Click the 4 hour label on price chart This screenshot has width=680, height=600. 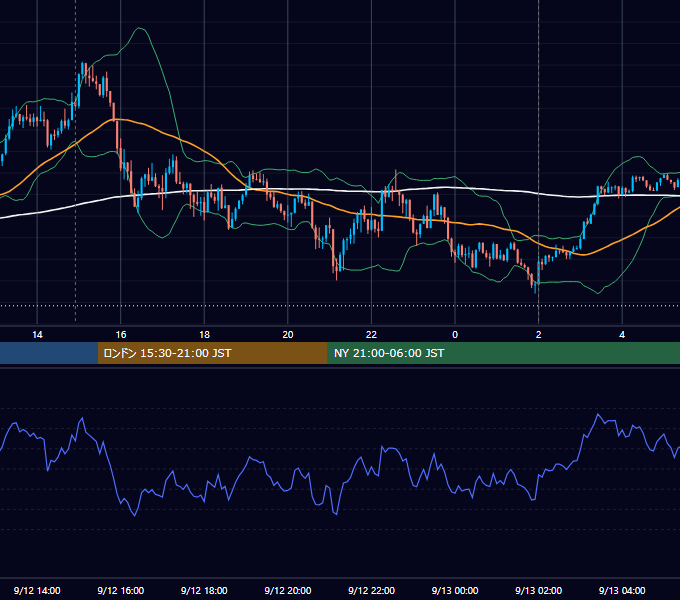622,335
